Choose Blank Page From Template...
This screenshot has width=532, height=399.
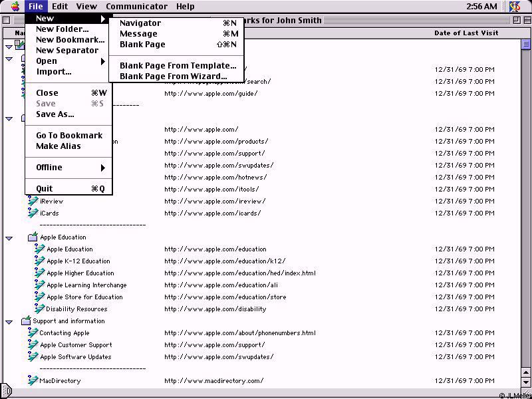coord(176,65)
